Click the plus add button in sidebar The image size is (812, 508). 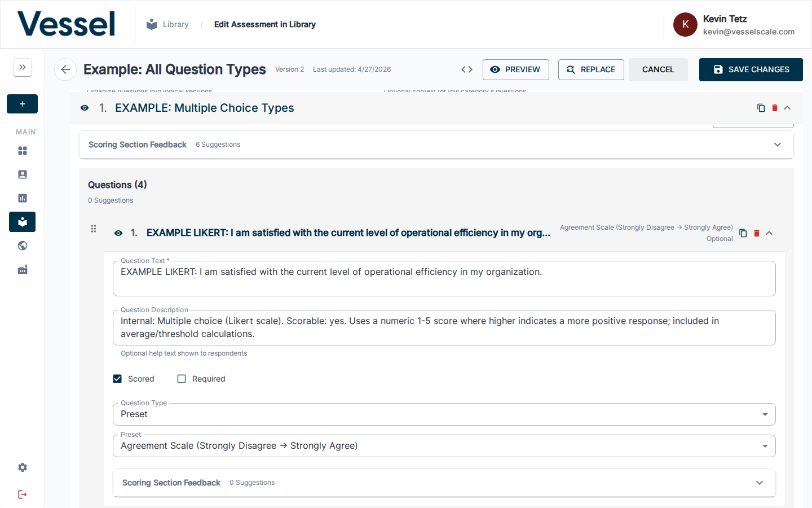pyautogui.click(x=23, y=104)
